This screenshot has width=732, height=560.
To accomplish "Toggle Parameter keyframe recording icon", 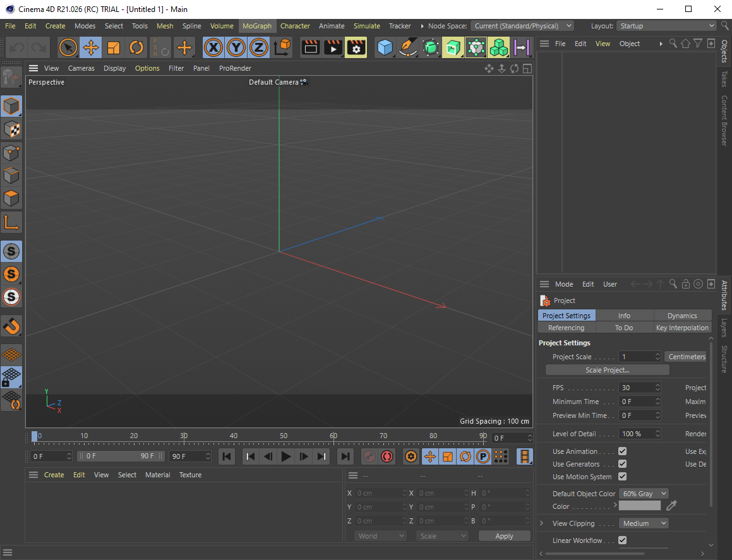I will pos(483,456).
